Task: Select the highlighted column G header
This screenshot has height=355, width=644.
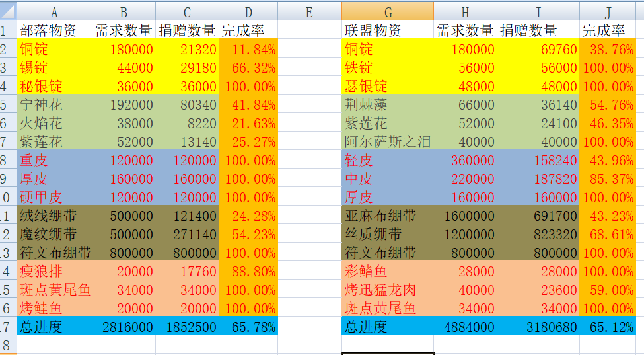Action: tap(388, 11)
